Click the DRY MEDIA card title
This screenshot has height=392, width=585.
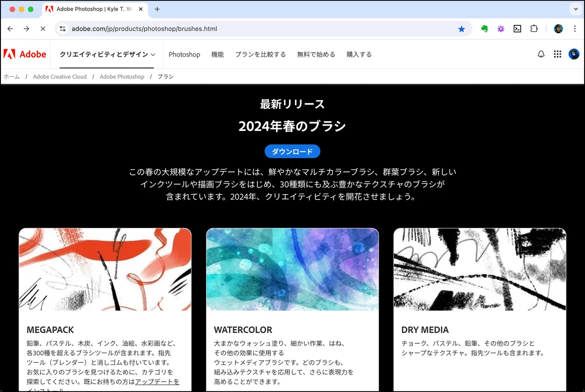coord(425,330)
